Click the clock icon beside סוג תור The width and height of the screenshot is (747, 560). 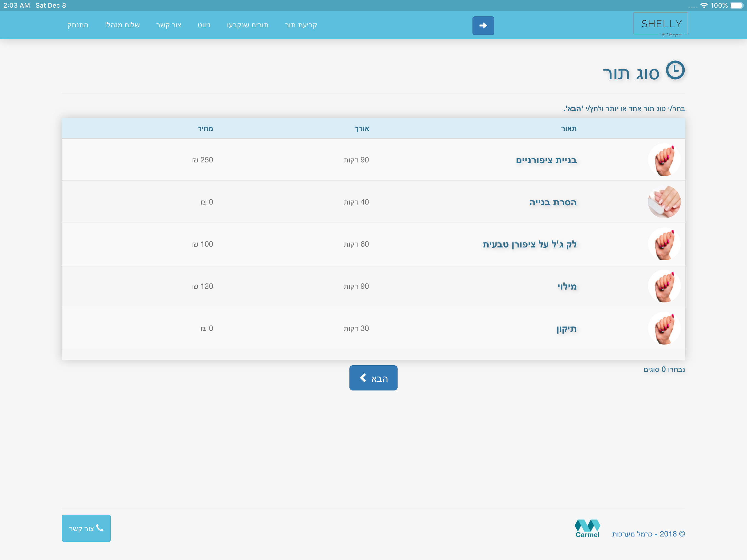[x=675, y=70]
